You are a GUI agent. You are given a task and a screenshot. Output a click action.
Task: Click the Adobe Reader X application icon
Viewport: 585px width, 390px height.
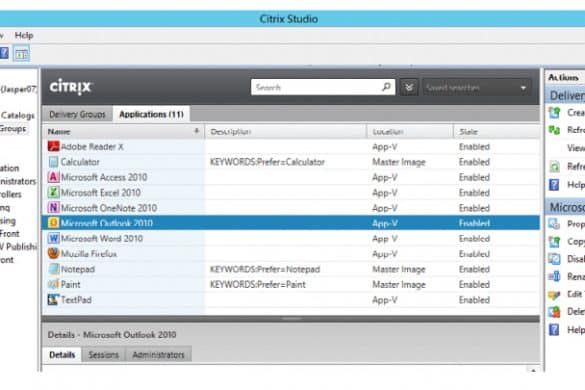coord(53,146)
